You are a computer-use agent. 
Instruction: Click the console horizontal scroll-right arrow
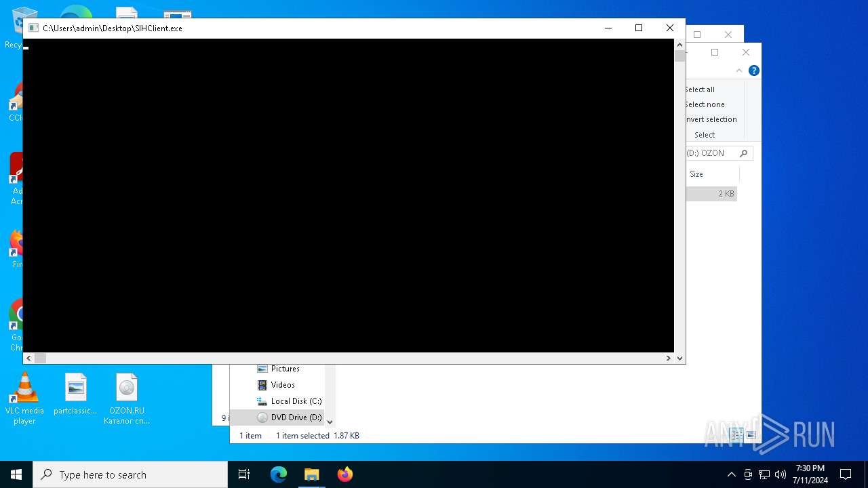click(669, 358)
